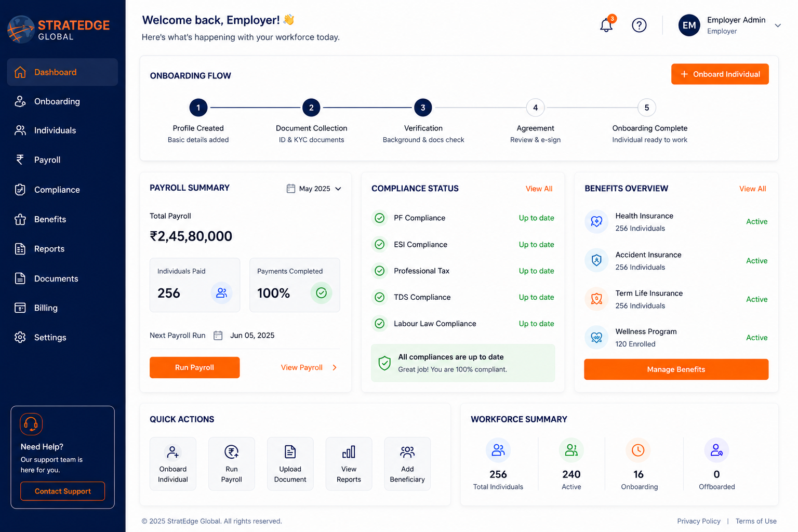The width and height of the screenshot is (798, 532).
Task: Click the Professional Tax check icon
Action: [380, 271]
